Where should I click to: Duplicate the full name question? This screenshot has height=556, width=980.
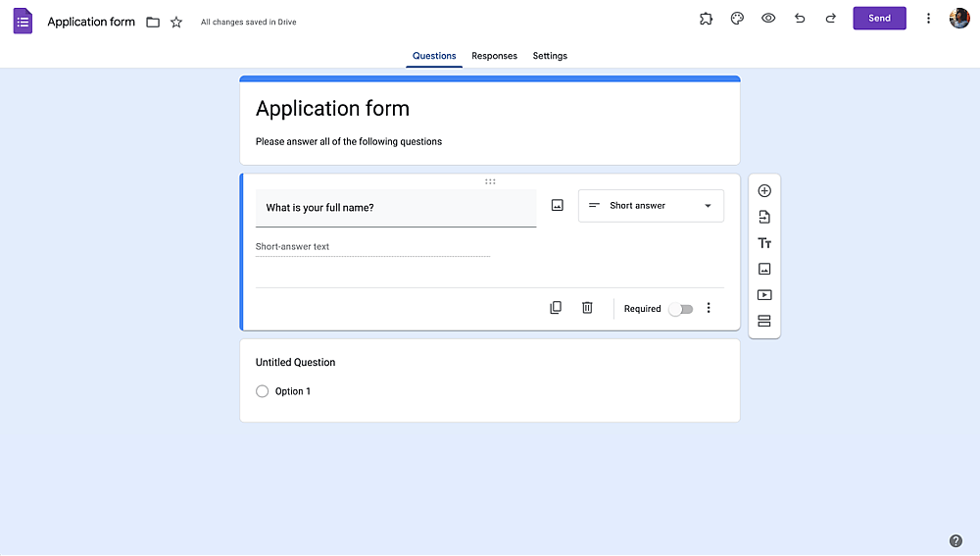pos(556,308)
